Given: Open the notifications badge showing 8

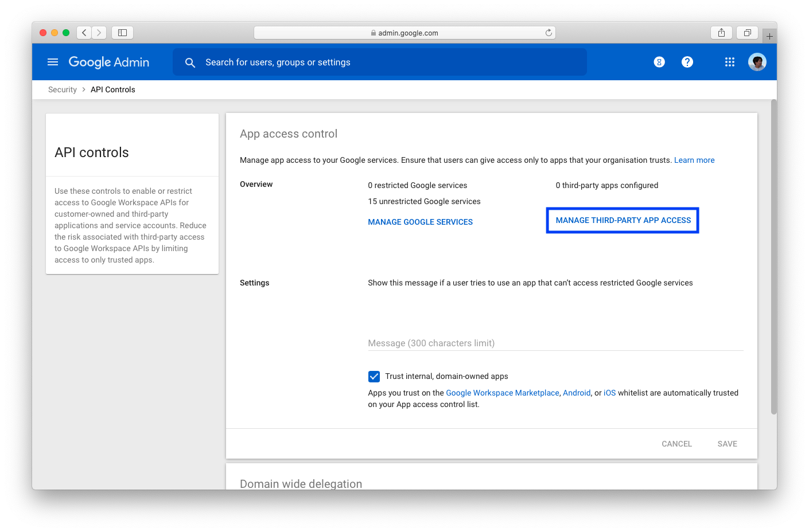Looking at the screenshot, I should point(659,62).
